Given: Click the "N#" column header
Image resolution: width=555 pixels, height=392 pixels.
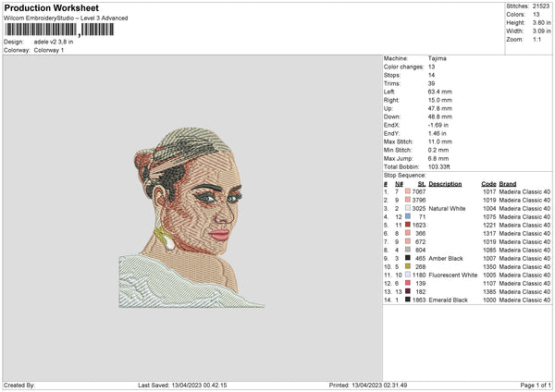Looking at the screenshot, I should 399,184.
